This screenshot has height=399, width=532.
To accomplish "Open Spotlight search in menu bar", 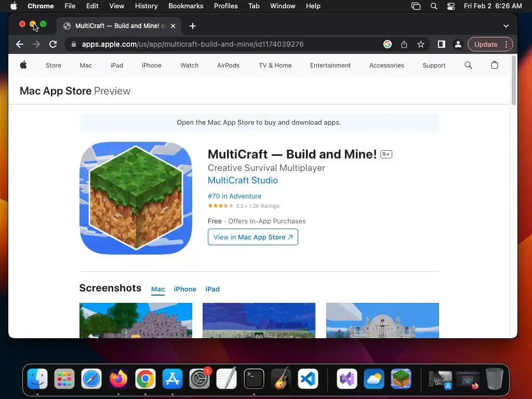I will (x=434, y=6).
